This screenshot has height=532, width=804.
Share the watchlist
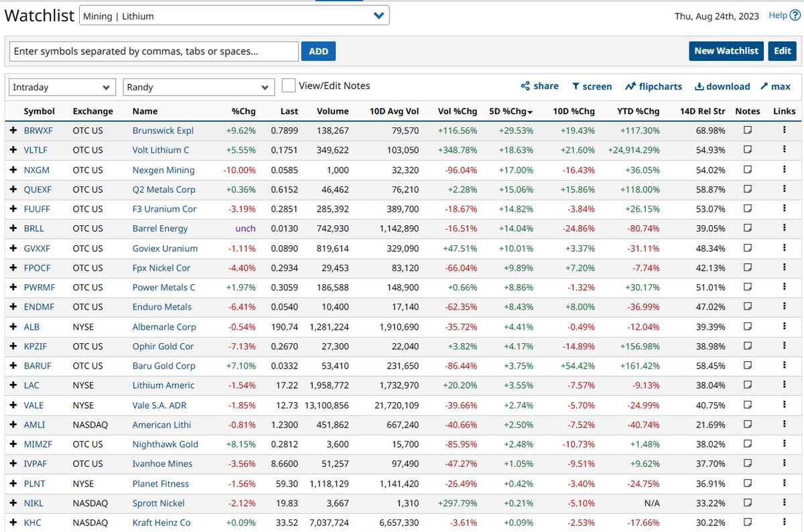click(539, 86)
